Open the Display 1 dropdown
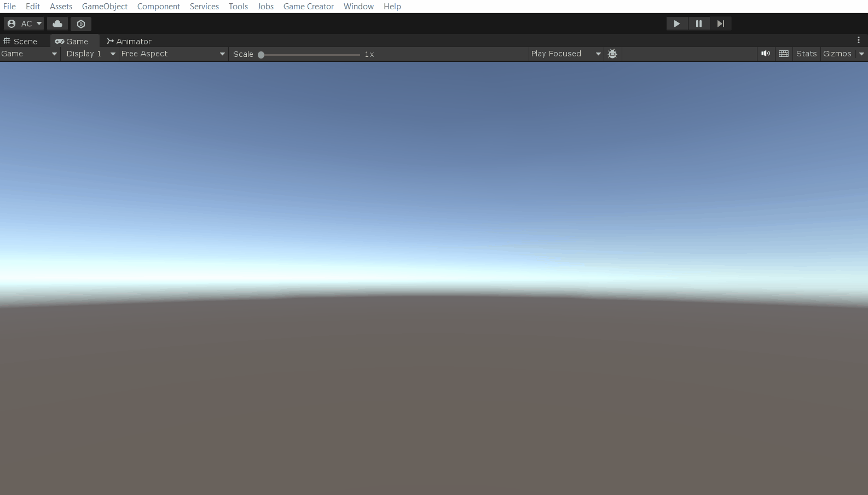Screen dimensions: 868x495 90,54
